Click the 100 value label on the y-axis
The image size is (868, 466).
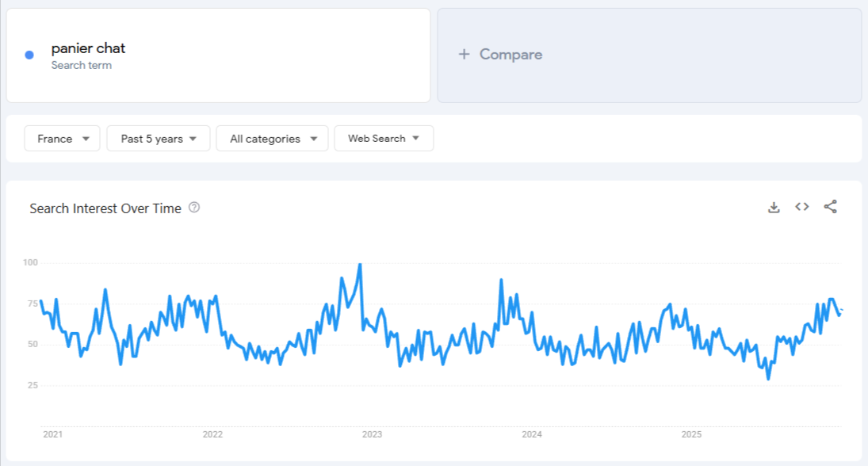coord(31,262)
